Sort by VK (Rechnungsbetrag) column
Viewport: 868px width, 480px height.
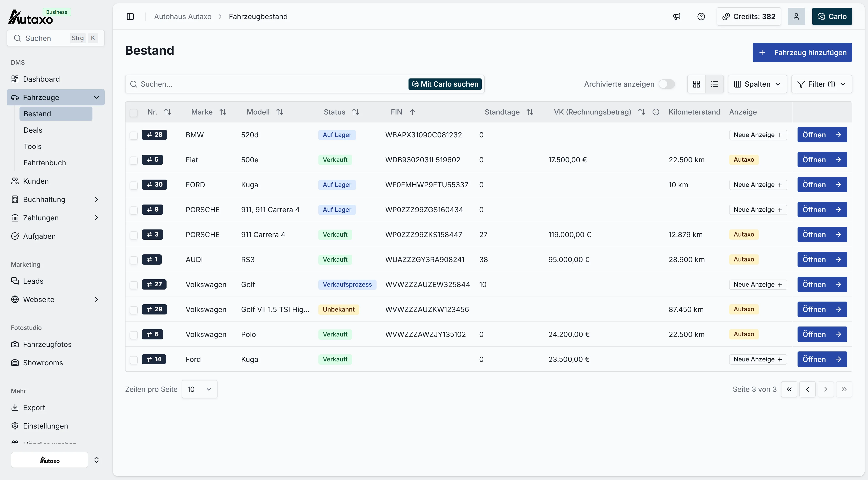[x=642, y=112]
